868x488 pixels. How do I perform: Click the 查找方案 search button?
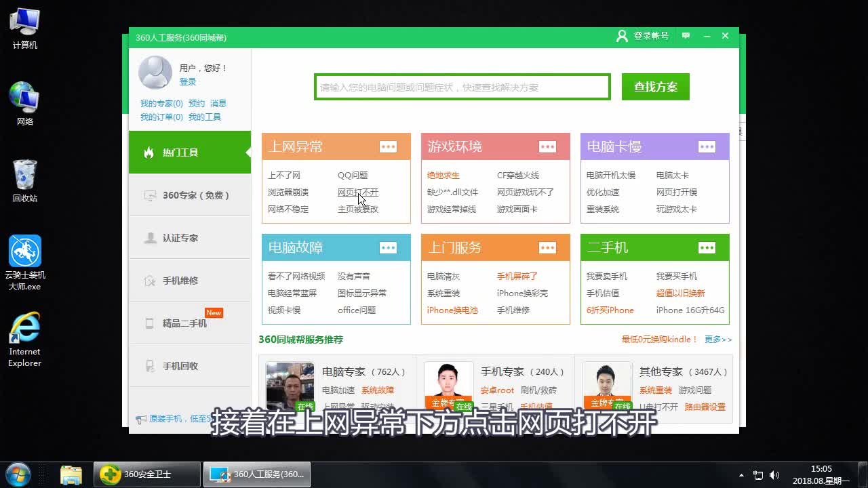tap(655, 87)
